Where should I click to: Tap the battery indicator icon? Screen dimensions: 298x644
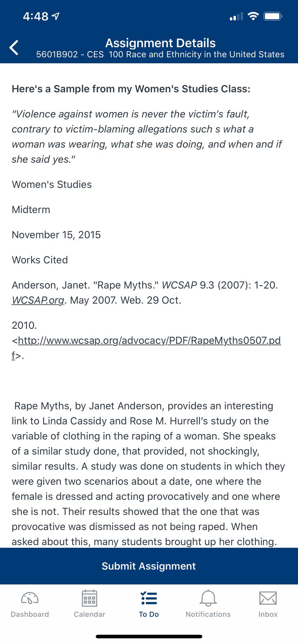click(273, 16)
